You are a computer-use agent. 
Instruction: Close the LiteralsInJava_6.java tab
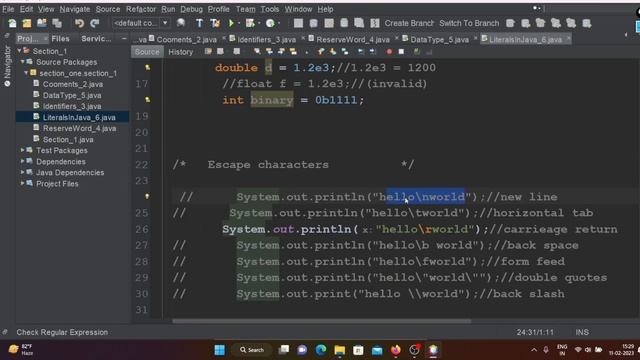[568, 38]
